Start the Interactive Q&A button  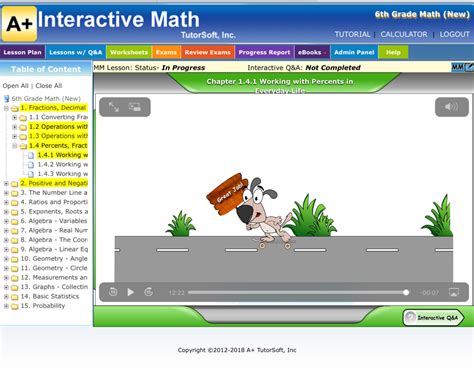[433, 317]
